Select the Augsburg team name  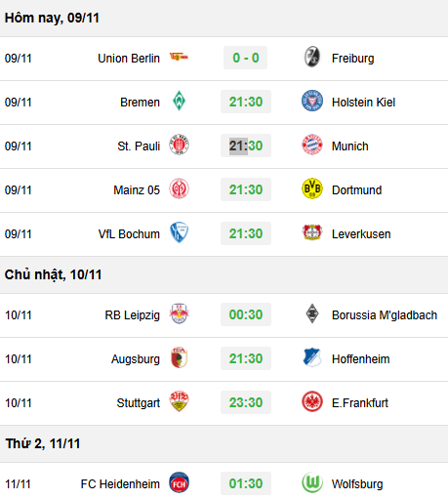click(136, 359)
